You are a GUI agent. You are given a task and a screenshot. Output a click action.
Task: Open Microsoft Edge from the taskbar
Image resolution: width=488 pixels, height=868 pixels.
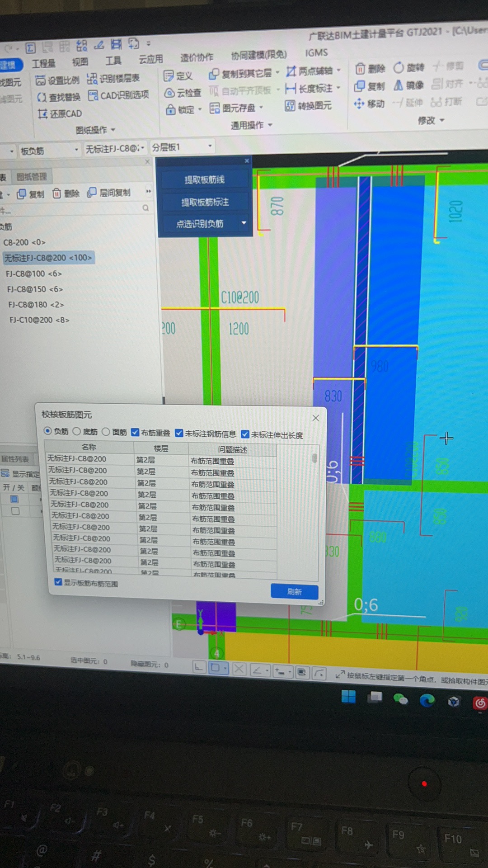[427, 700]
